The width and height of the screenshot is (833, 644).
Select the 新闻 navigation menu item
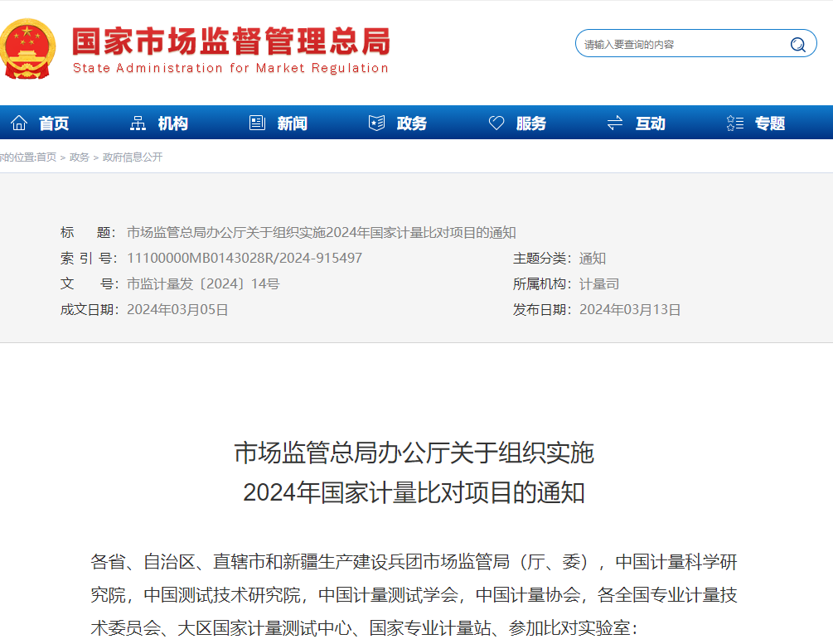point(293,123)
